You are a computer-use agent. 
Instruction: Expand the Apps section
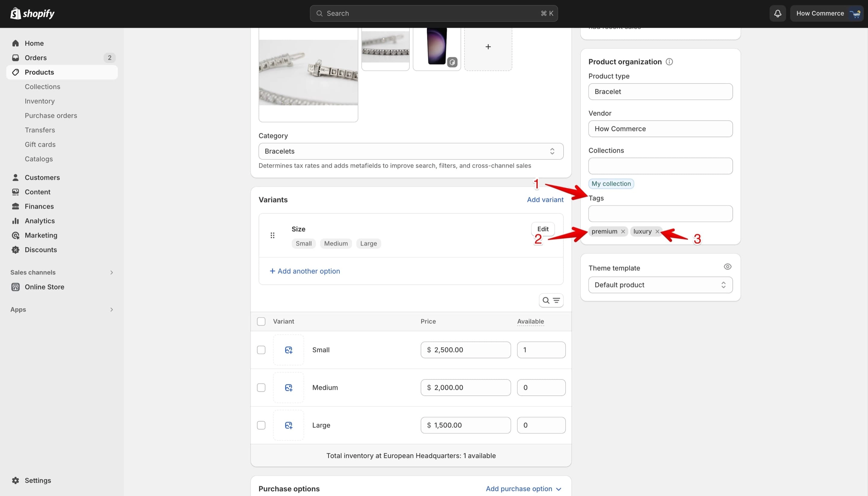[x=111, y=309]
